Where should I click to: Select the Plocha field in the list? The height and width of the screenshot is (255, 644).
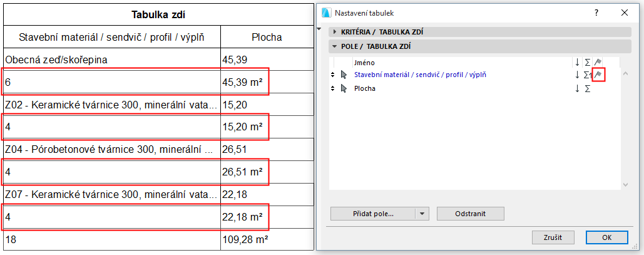pos(366,89)
